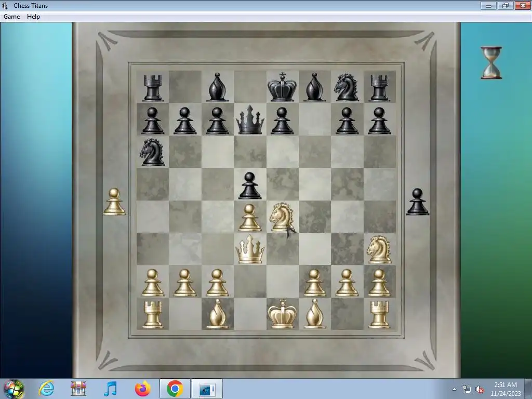
Task: Select the black pawn on a7
Action: [x=153, y=121]
